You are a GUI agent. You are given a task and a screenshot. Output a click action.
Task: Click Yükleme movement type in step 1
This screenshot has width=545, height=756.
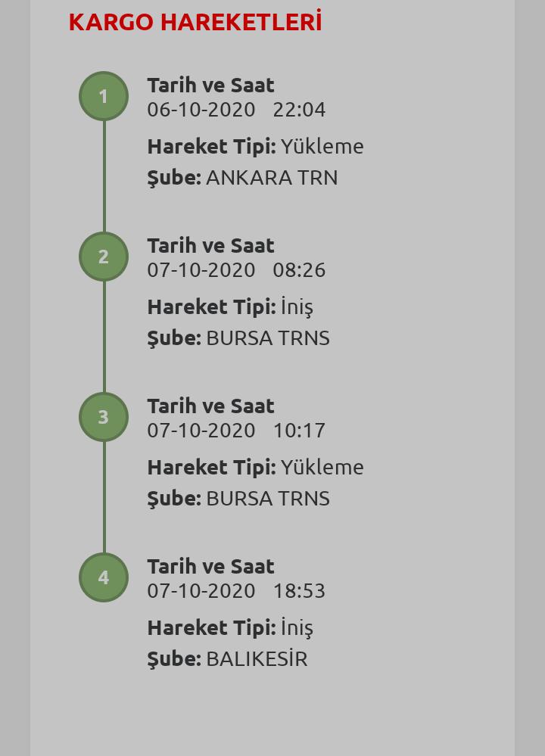pyautogui.click(x=322, y=147)
